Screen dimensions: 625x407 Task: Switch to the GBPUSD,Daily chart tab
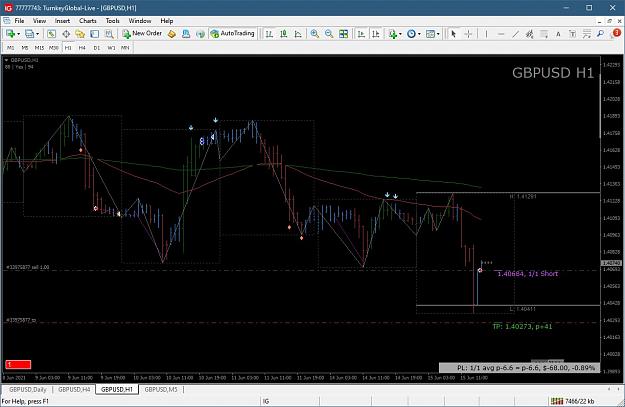[x=28, y=389]
